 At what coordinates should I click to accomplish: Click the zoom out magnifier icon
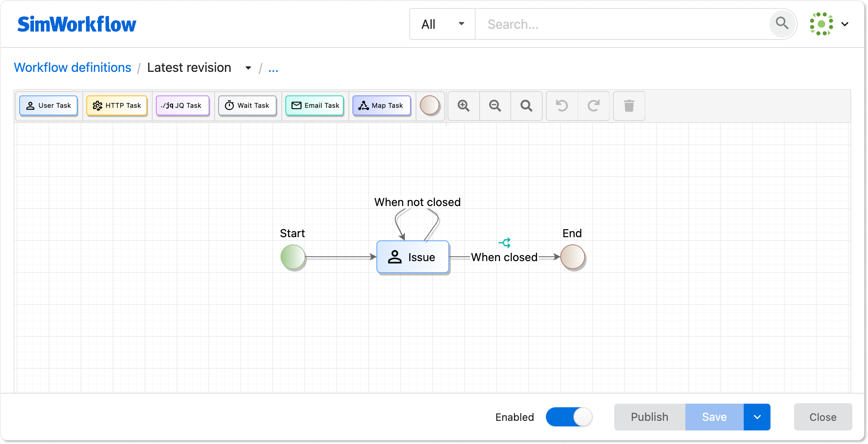[x=495, y=106]
